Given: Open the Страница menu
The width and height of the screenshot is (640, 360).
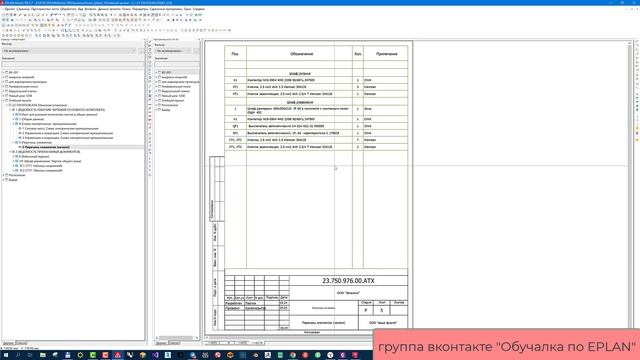Looking at the screenshot, I should coord(23,9).
